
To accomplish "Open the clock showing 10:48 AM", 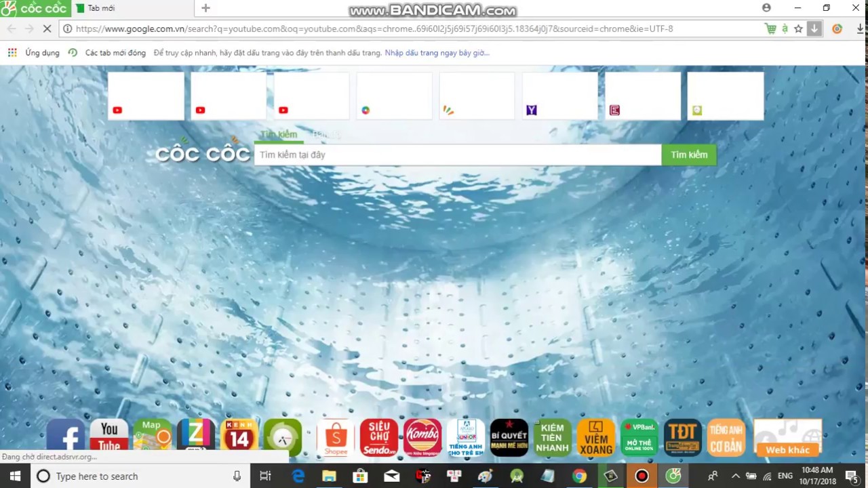I will click(x=816, y=476).
